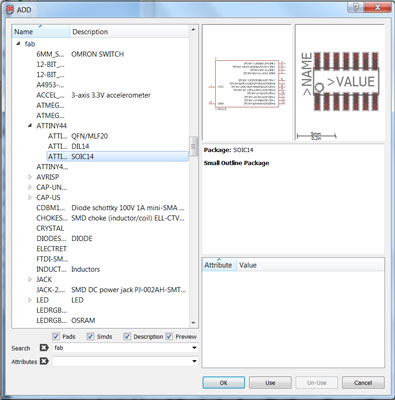
Task: Select the ATTI... DIL14 variant
Action: pyautogui.click(x=117, y=146)
